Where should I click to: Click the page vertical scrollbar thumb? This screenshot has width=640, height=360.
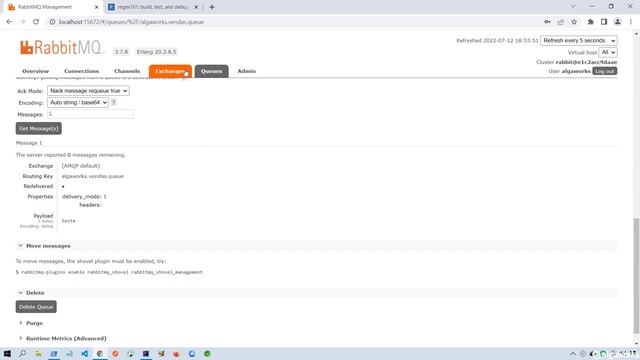(636, 276)
